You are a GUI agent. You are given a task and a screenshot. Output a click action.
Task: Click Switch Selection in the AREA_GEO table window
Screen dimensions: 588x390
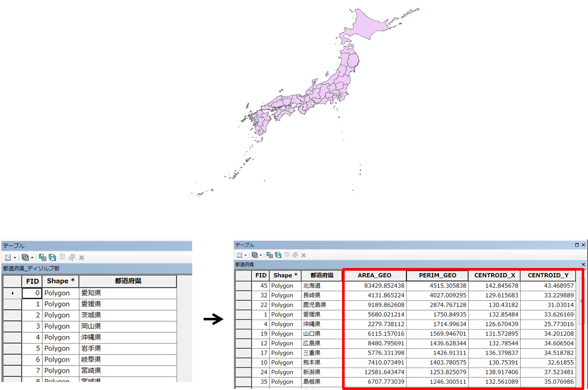(278, 255)
